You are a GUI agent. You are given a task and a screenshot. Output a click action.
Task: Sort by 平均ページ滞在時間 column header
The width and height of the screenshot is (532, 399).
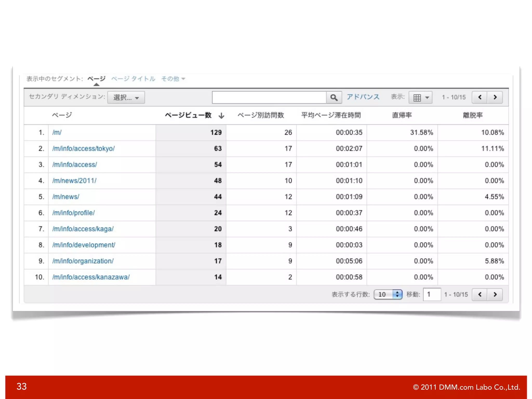click(x=331, y=115)
